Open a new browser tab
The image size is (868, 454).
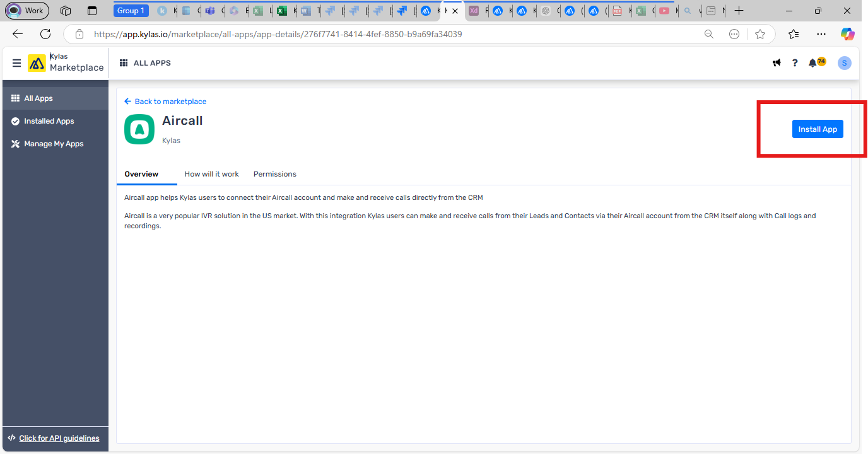[x=739, y=11]
